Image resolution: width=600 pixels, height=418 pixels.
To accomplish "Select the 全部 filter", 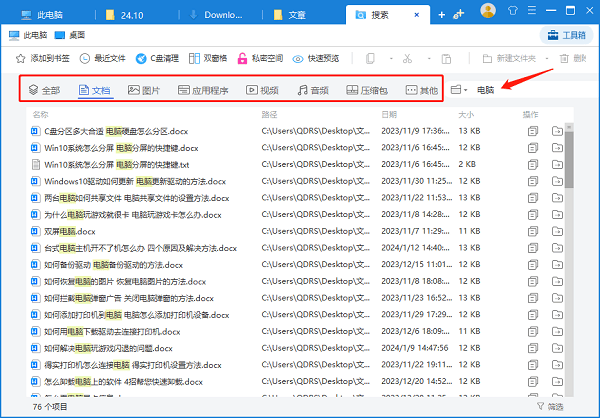I will pos(44,90).
